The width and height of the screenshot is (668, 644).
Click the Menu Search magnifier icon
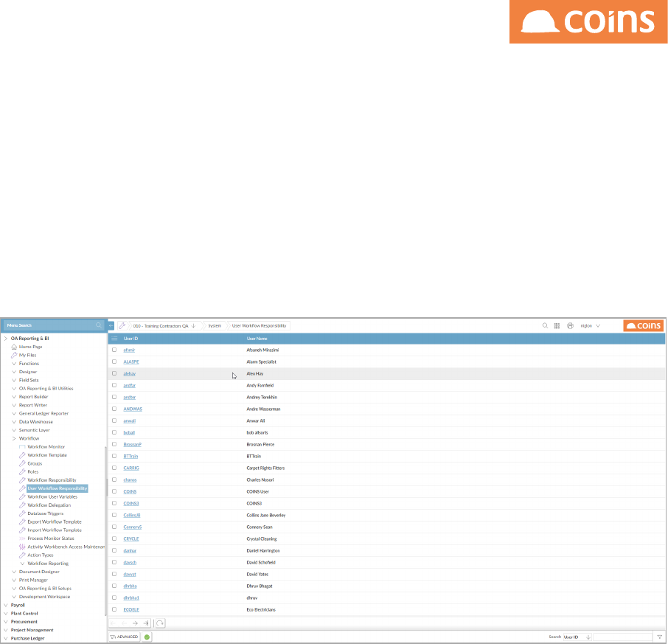point(99,325)
